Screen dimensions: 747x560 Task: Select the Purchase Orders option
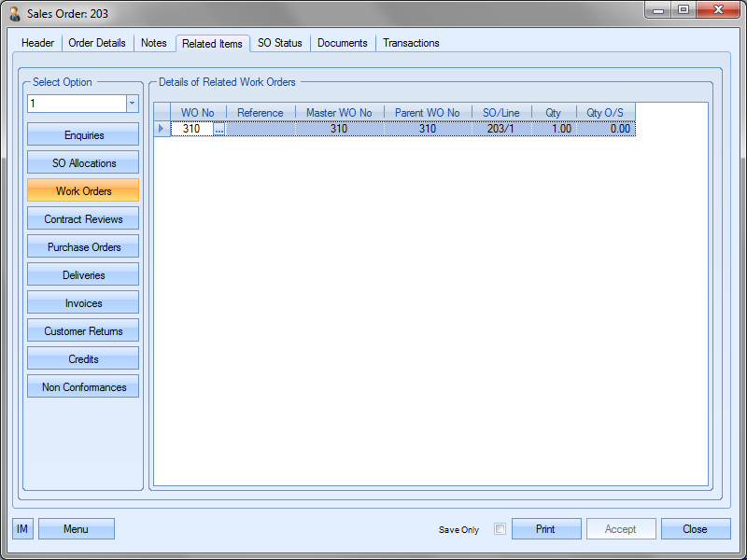83,247
